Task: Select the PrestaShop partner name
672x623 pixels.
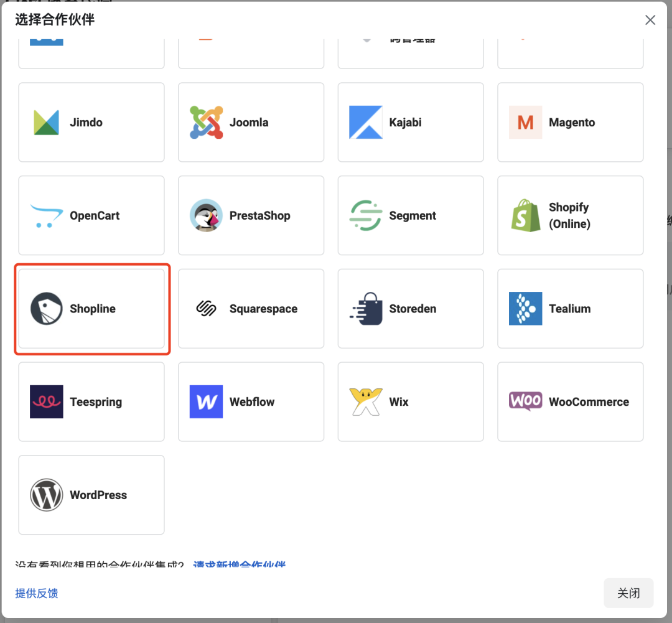Action: click(259, 216)
